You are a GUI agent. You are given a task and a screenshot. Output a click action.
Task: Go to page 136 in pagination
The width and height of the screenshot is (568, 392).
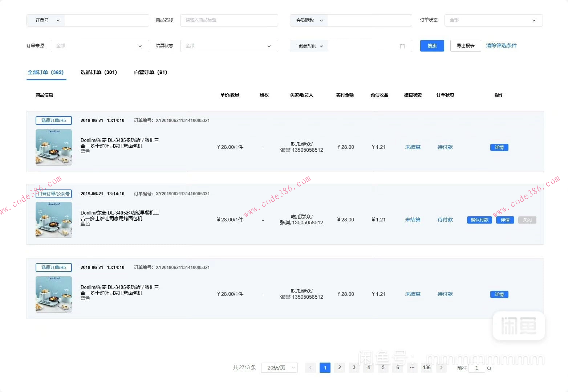pyautogui.click(x=427, y=368)
